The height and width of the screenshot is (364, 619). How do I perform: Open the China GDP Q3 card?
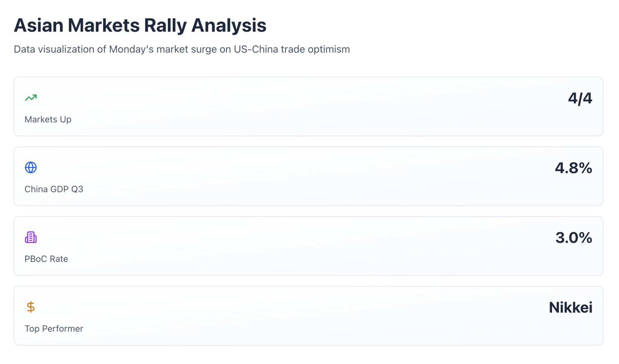pyautogui.click(x=308, y=177)
